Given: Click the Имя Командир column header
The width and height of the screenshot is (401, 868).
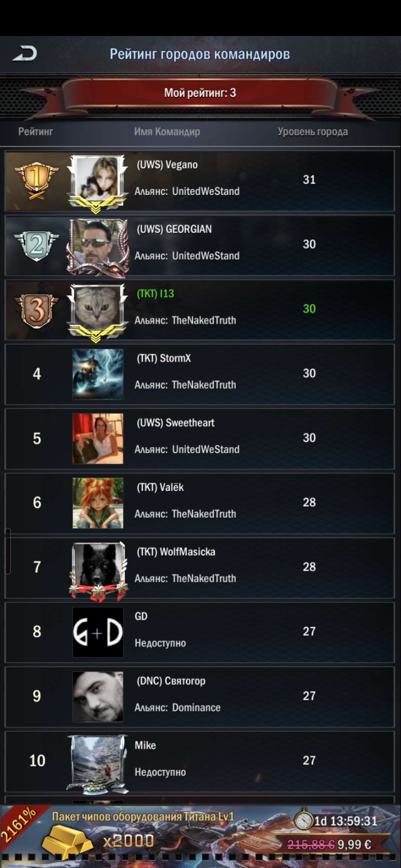Looking at the screenshot, I should tap(167, 132).
